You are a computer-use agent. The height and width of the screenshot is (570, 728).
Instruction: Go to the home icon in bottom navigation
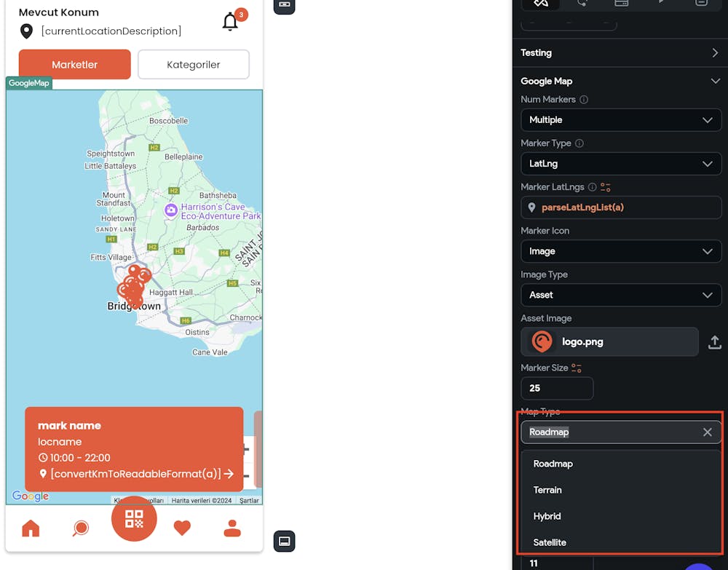click(x=31, y=529)
